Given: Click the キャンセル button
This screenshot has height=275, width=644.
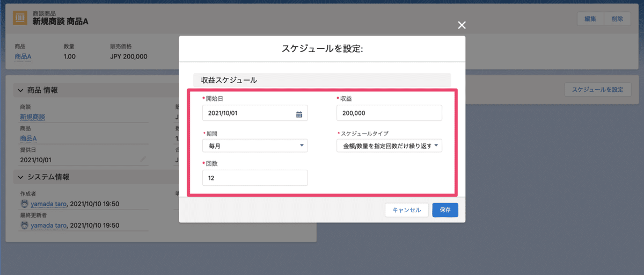Looking at the screenshot, I should click(406, 210).
